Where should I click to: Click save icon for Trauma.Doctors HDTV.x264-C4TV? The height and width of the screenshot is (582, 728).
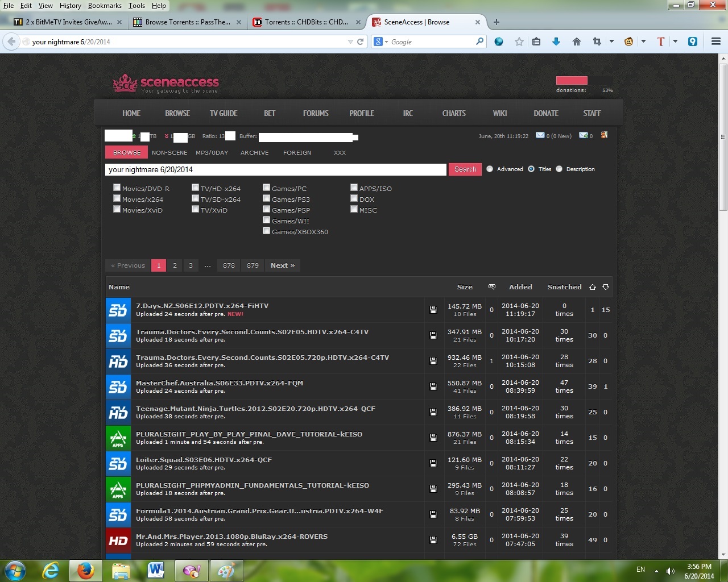click(433, 335)
